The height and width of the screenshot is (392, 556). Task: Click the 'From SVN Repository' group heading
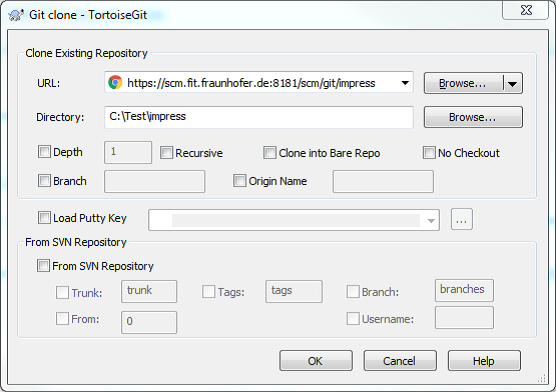[x=76, y=242]
